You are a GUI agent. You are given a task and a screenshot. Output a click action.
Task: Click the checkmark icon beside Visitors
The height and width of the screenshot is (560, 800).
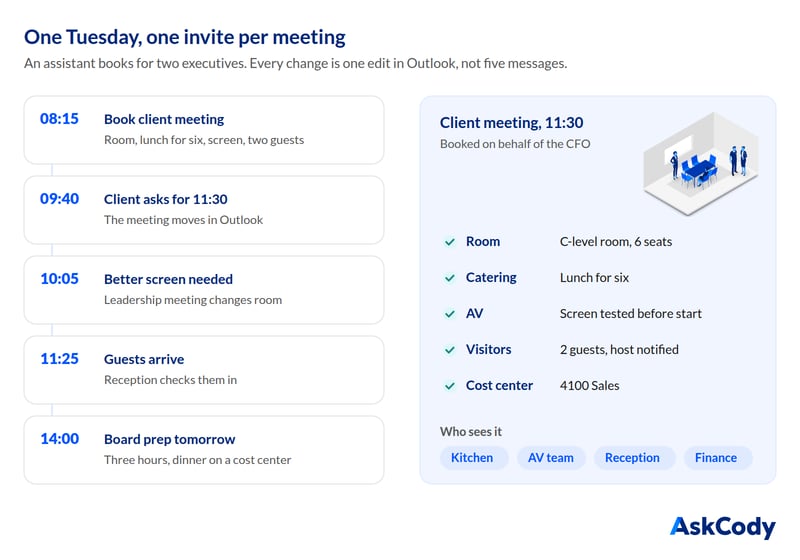click(449, 350)
